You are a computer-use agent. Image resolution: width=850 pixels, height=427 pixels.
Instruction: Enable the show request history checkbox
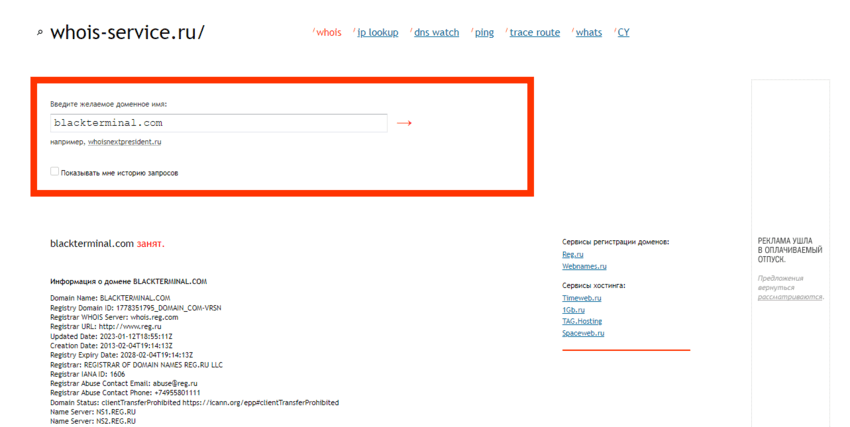pyautogui.click(x=55, y=172)
